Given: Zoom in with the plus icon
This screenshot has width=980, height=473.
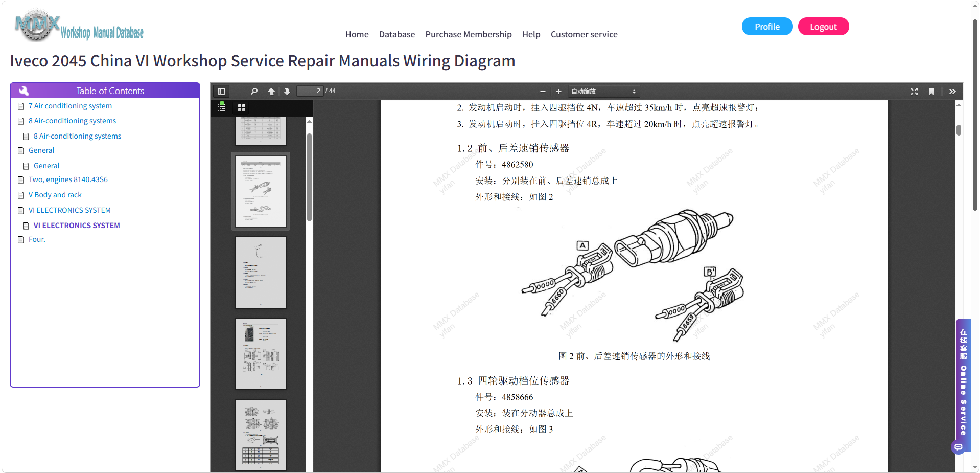Looking at the screenshot, I should (558, 92).
